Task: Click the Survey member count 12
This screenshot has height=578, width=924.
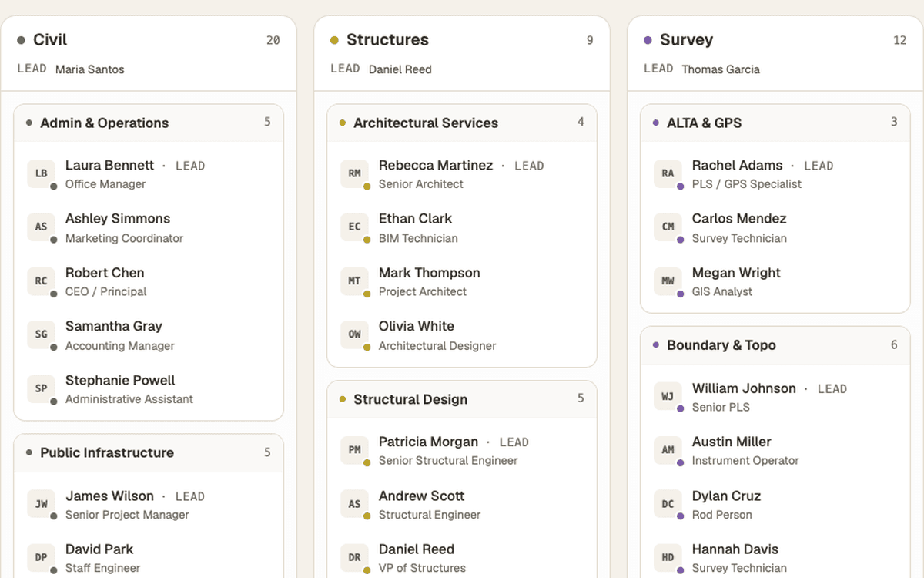Action: tap(900, 41)
